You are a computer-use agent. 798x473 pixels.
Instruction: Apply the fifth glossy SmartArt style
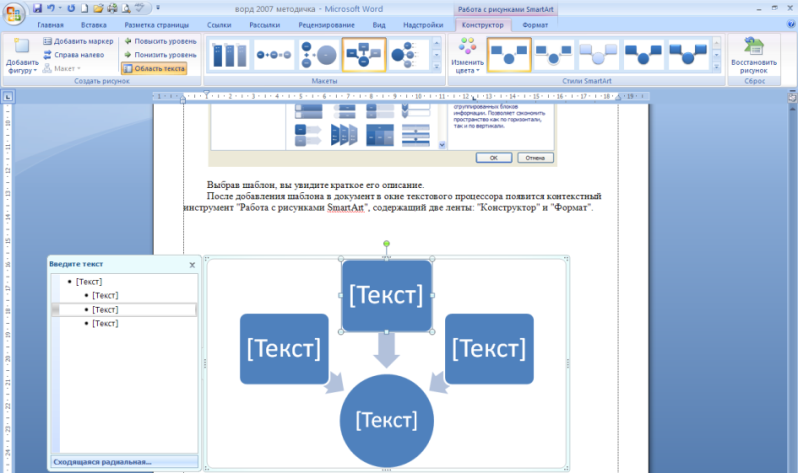point(688,54)
